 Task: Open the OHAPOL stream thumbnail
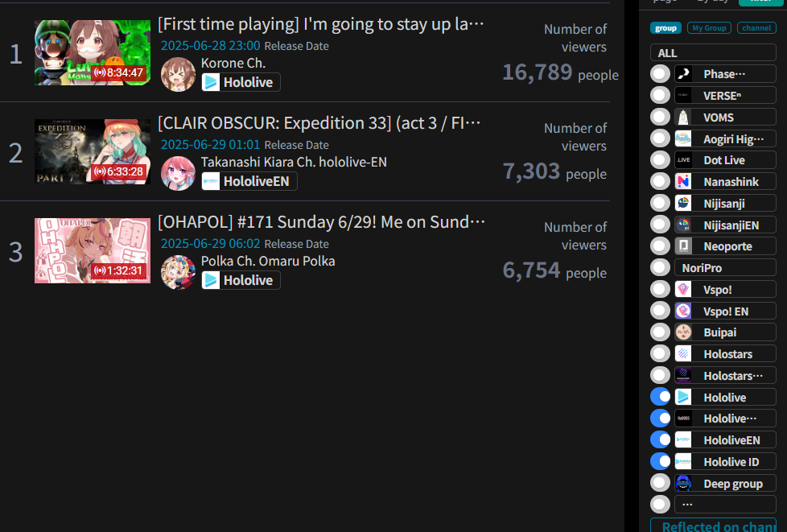pos(93,250)
